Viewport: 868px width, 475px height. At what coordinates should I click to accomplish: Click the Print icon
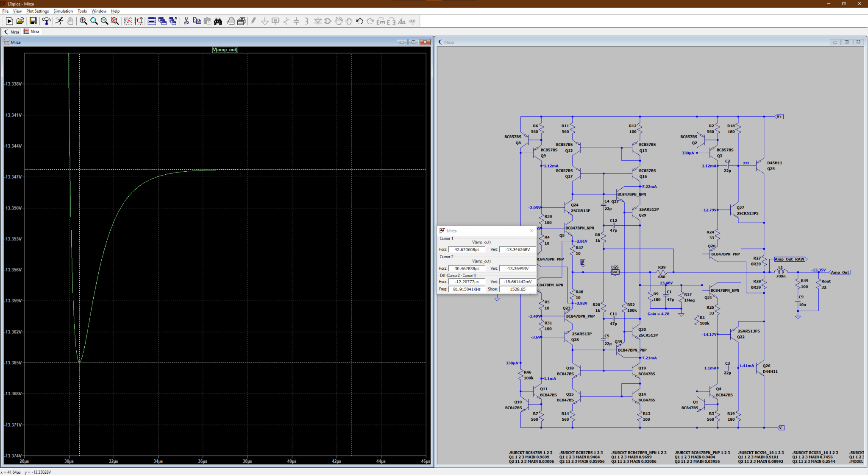coord(242,21)
